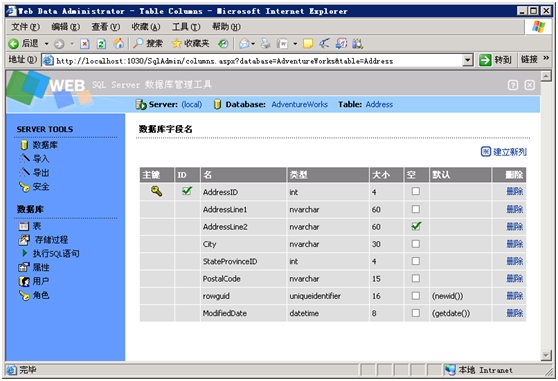Image resolution: width=558 pixels, height=381 pixels.
Task: Click the 表 tables icon in sidebar
Action: (23, 226)
